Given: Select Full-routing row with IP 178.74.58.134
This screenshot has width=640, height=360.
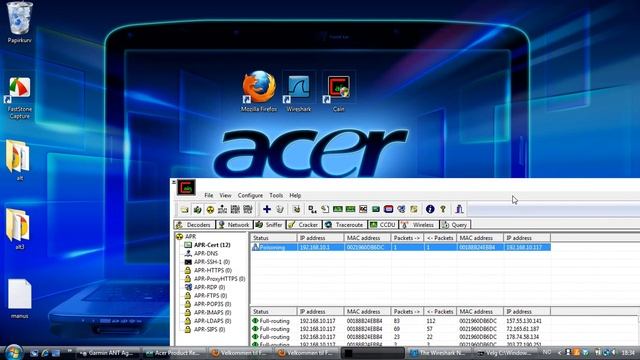Looking at the screenshot, I should tap(401, 337).
